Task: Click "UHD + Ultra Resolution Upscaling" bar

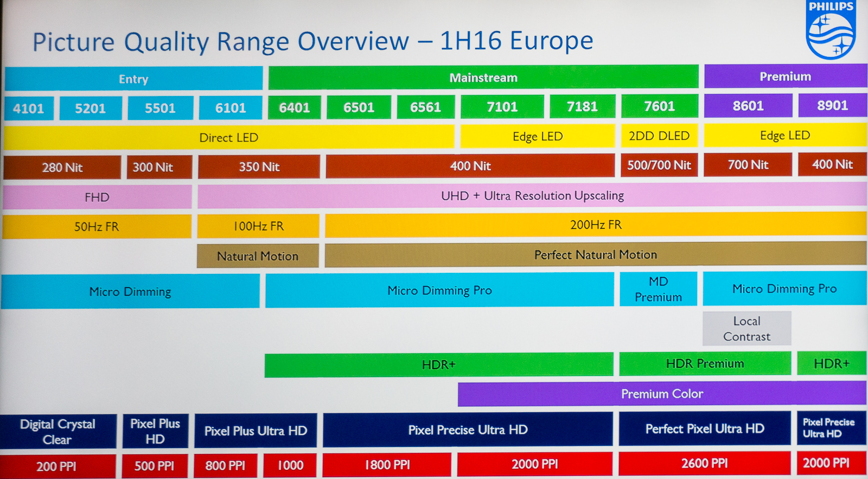Action: [x=532, y=195]
